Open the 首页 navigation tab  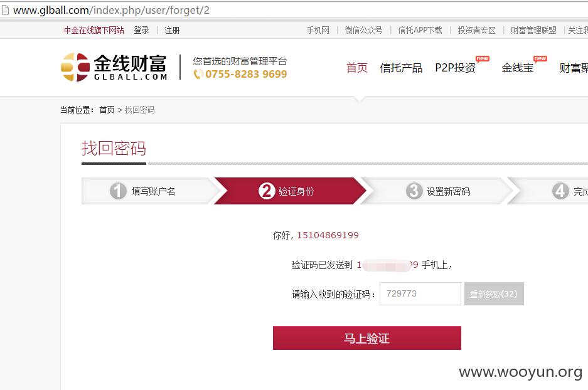point(356,68)
